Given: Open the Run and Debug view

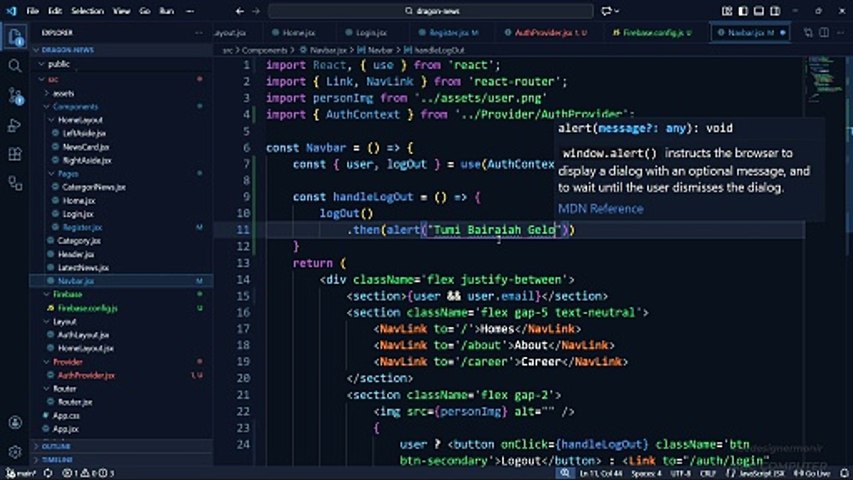Looking at the screenshot, I should coord(15,125).
